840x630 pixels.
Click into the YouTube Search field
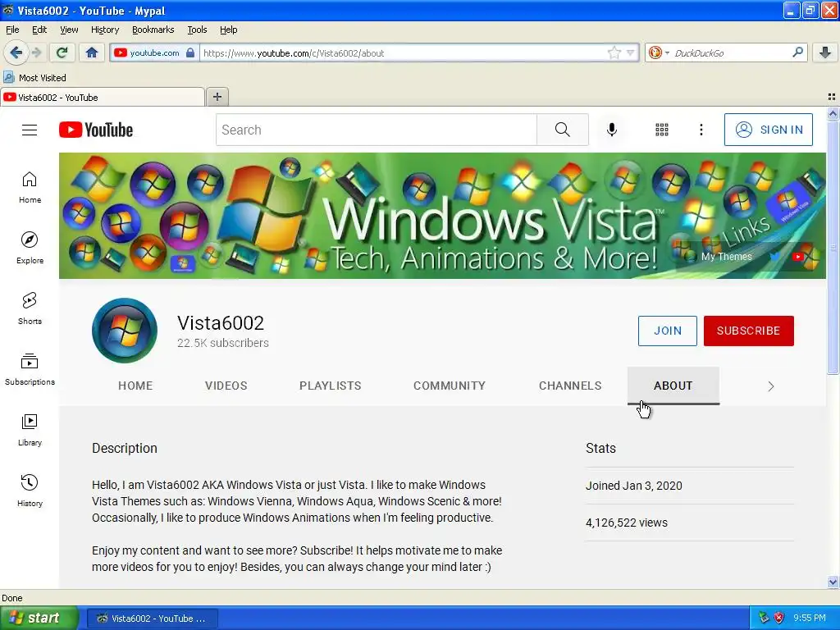(x=376, y=130)
